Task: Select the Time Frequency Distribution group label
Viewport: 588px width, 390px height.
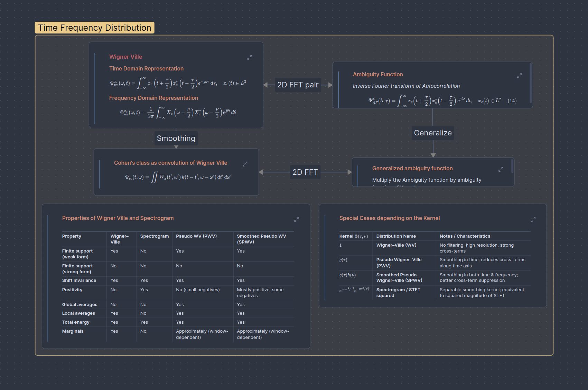Action: pos(94,28)
